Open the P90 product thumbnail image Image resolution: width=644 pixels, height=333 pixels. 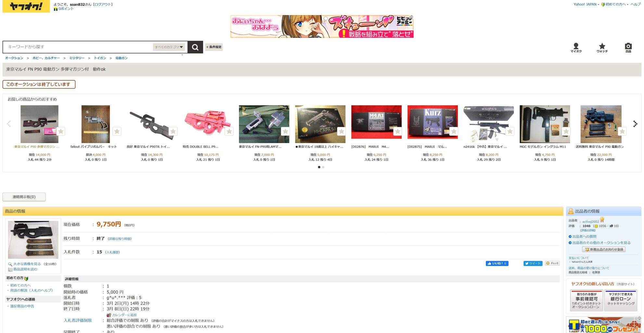[x=33, y=240]
